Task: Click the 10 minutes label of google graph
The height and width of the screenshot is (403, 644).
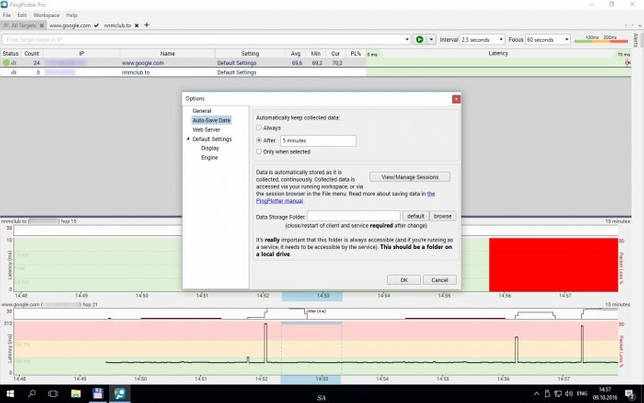Action: pyautogui.click(x=617, y=305)
